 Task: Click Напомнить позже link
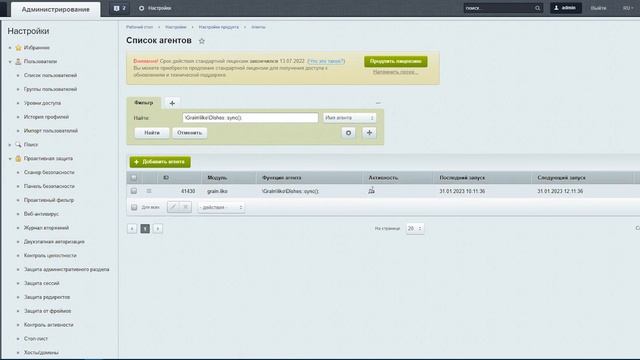[396, 72]
